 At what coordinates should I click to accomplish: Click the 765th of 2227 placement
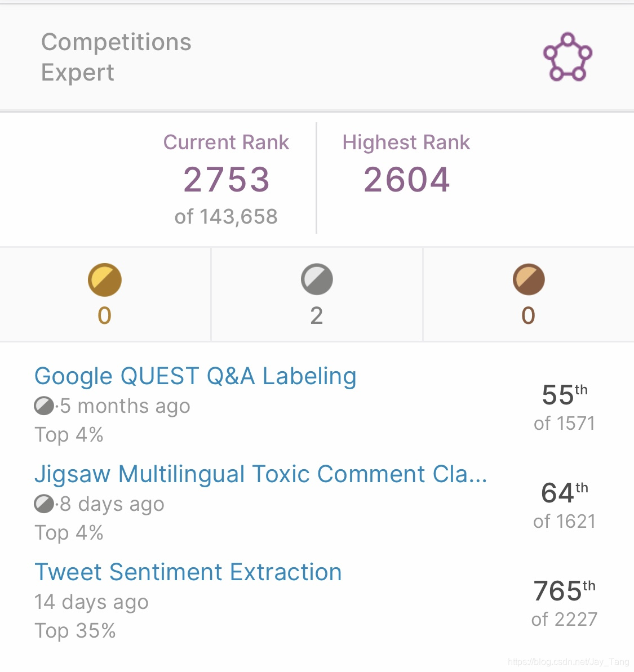tap(564, 603)
